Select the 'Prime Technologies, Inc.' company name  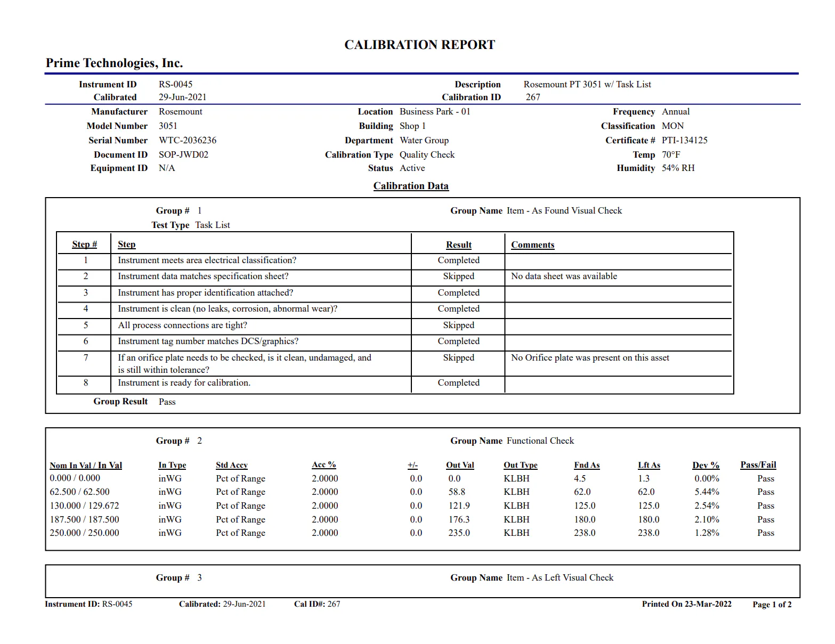114,63
